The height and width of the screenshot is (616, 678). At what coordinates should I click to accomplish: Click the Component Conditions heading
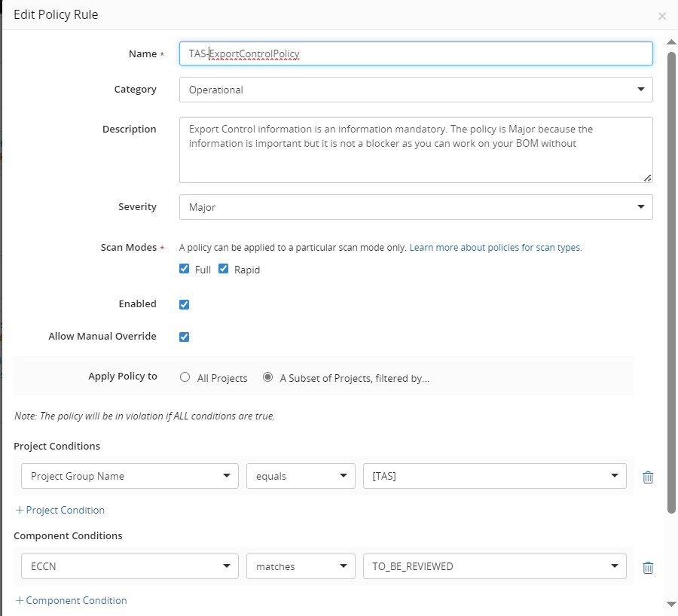tap(68, 535)
